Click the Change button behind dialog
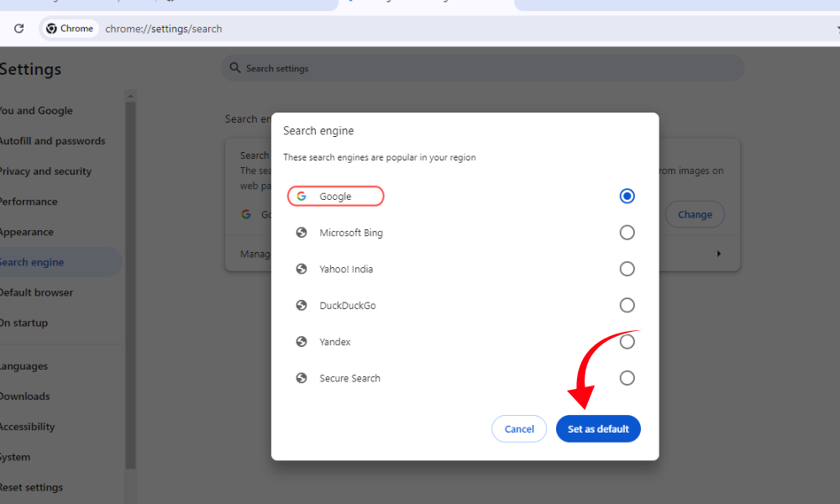840x504 pixels. [695, 214]
